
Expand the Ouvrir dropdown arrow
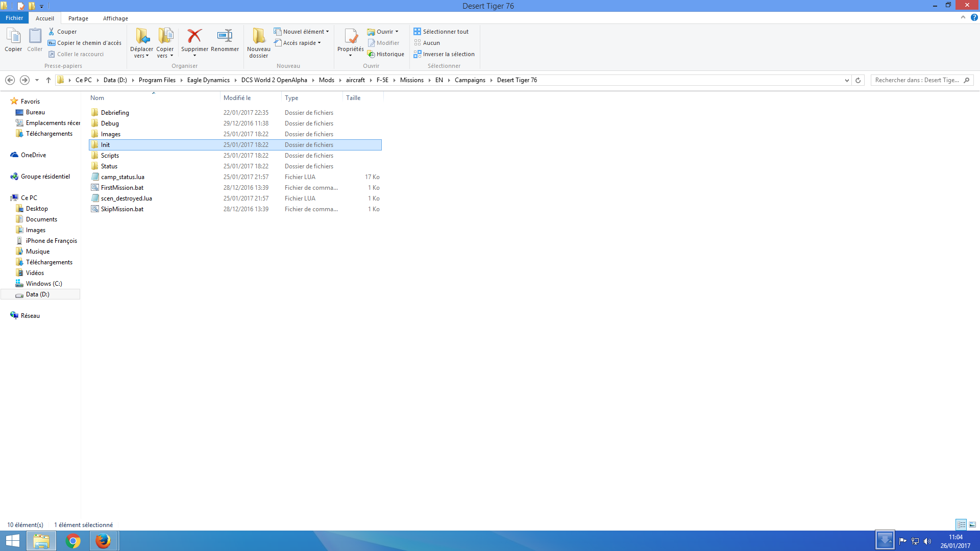click(397, 32)
